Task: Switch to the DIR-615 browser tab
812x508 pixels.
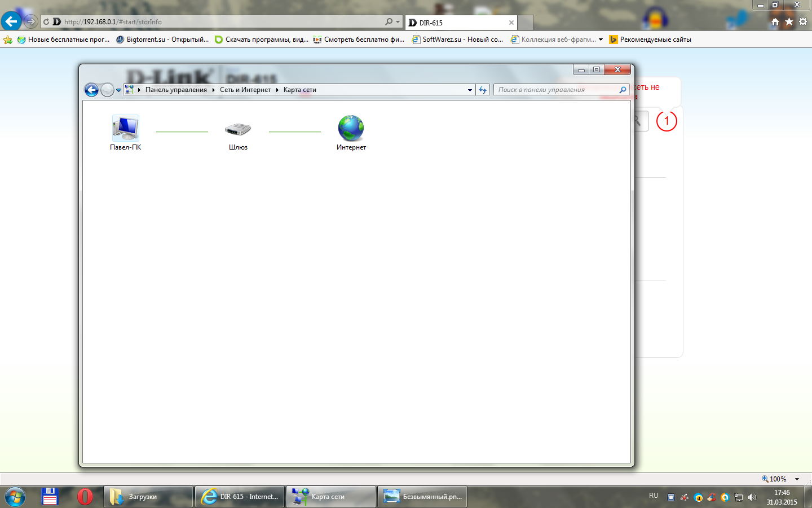Action: pos(461,23)
